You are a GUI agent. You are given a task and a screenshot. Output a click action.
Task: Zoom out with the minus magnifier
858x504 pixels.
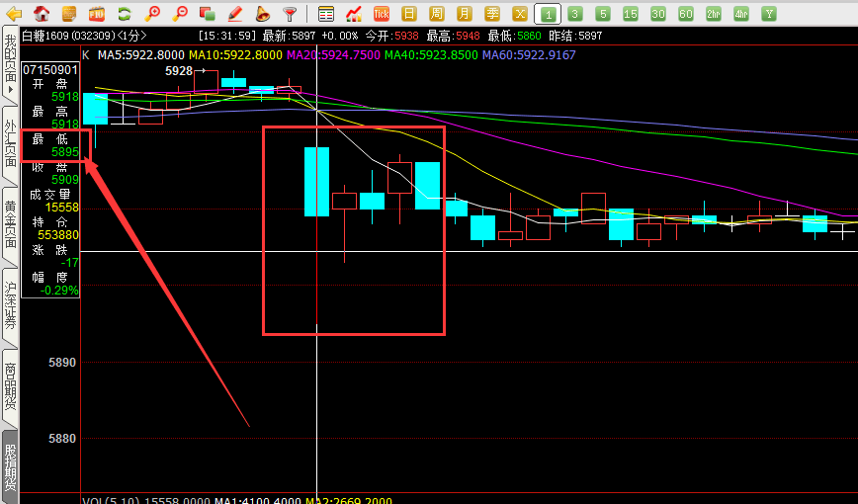point(180,14)
